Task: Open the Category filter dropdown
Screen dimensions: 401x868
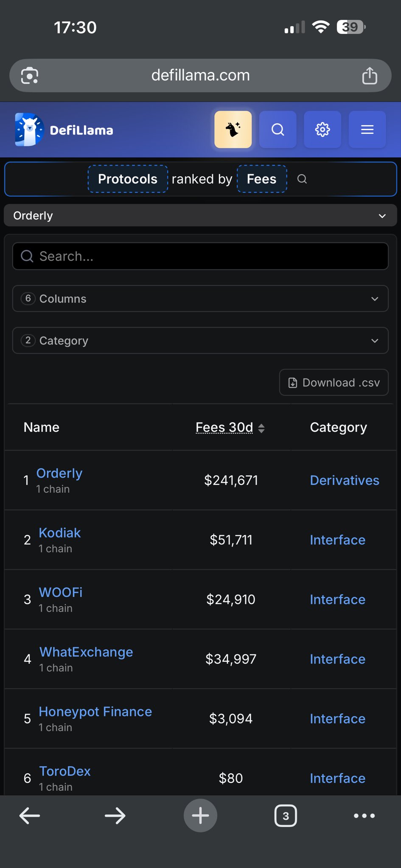Action: 200,340
